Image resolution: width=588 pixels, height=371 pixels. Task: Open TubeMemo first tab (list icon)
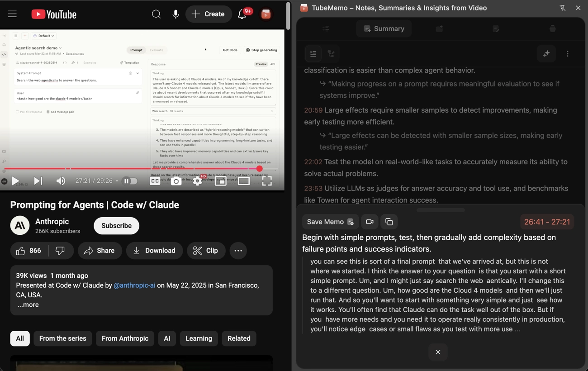pos(326,29)
